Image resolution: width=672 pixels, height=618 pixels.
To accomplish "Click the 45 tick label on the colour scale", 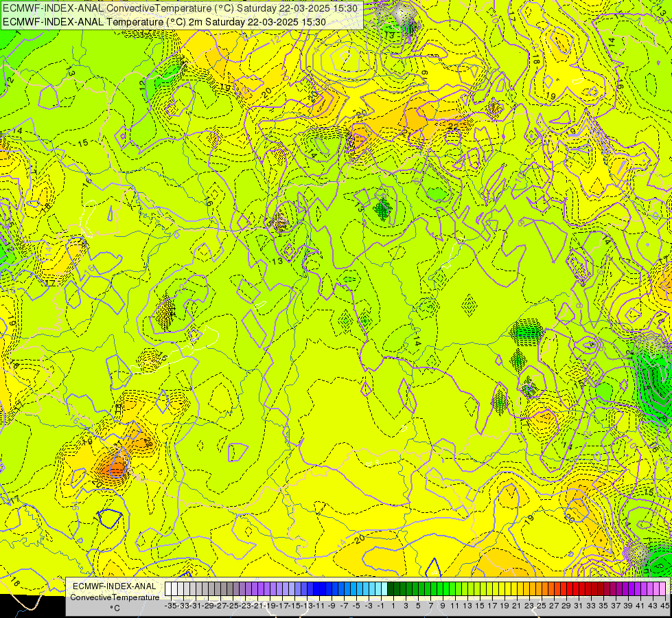I will click(x=664, y=606).
